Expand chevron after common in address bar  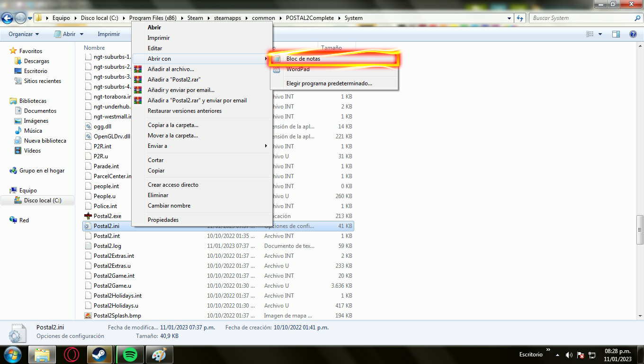(x=280, y=18)
